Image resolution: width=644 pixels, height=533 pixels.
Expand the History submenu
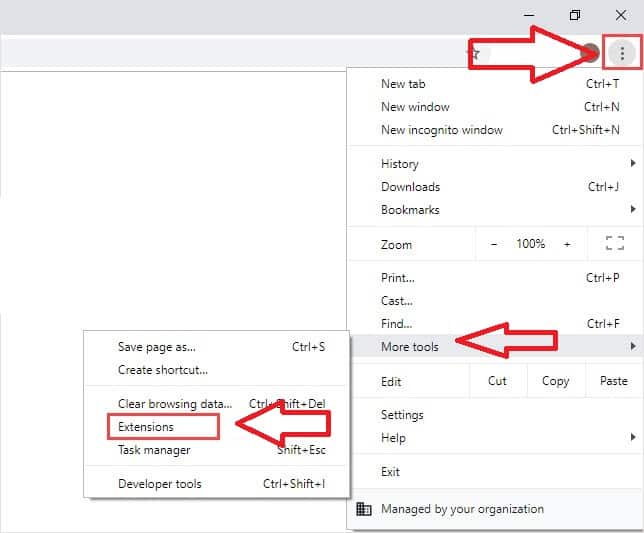pyautogui.click(x=400, y=164)
